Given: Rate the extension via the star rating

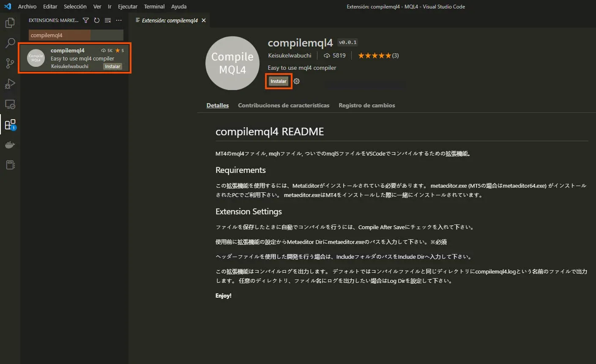Looking at the screenshot, I should pyautogui.click(x=375, y=55).
